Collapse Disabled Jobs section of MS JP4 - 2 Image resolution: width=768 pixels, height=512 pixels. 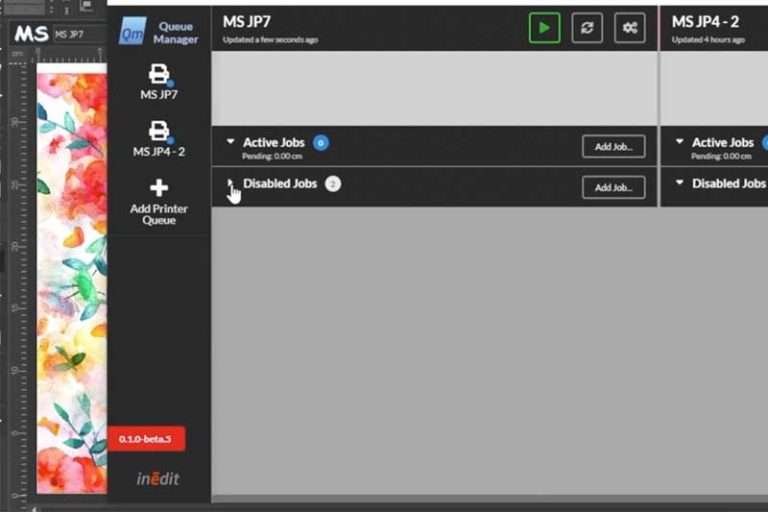[x=679, y=184]
